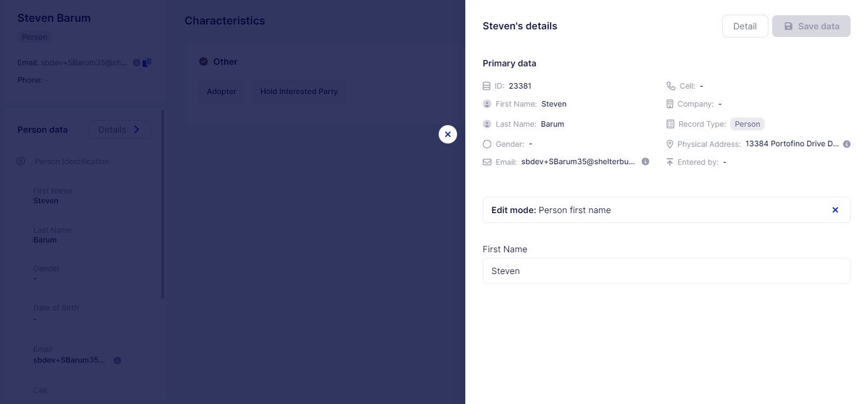Click the Company building icon
868x404 pixels.
(x=670, y=104)
